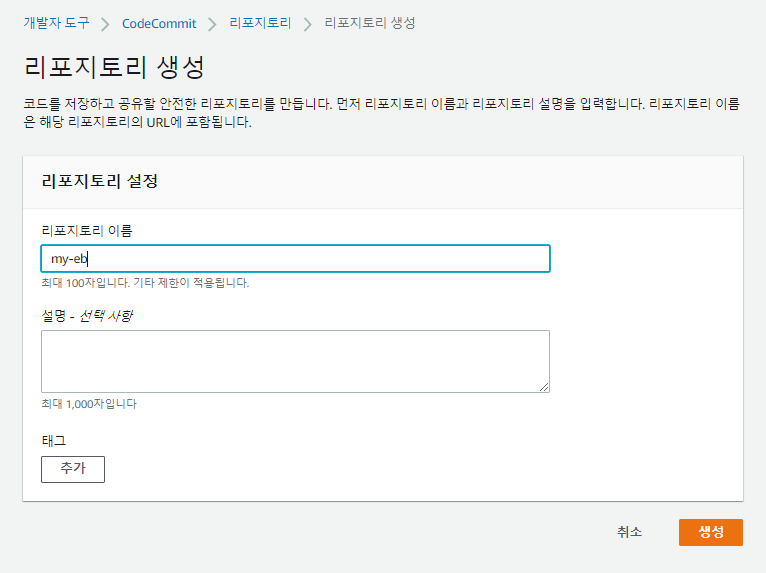Click the description textarea resize handle
Screen dimensions: 766x573
544,387
